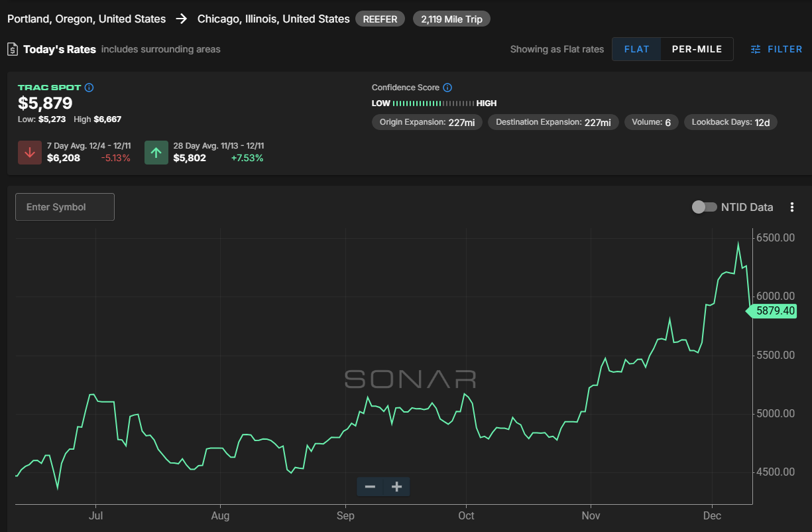The width and height of the screenshot is (812, 532).
Task: Open the filter sliders icon
Action: coord(756,49)
